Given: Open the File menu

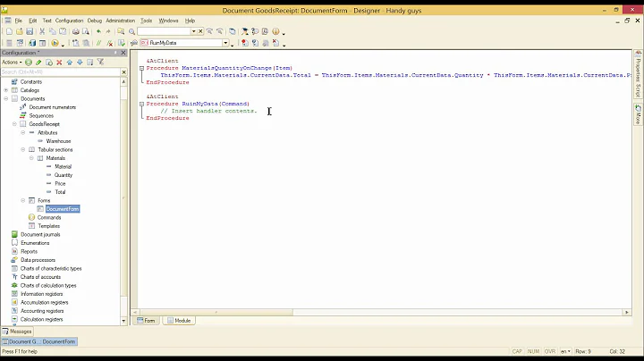Looking at the screenshot, I should coord(19,21).
